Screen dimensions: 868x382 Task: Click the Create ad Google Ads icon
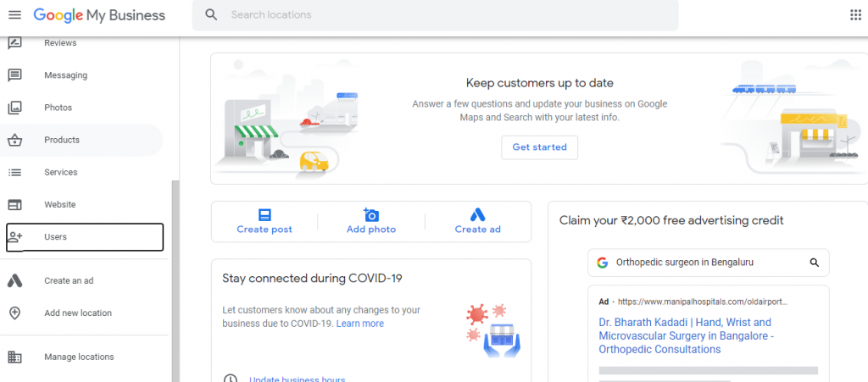[478, 214]
